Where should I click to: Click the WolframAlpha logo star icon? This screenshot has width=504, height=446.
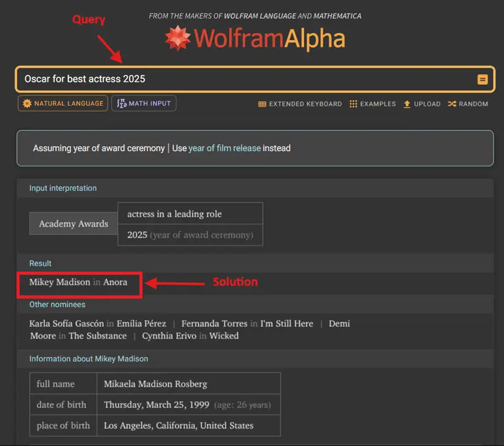pyautogui.click(x=179, y=39)
